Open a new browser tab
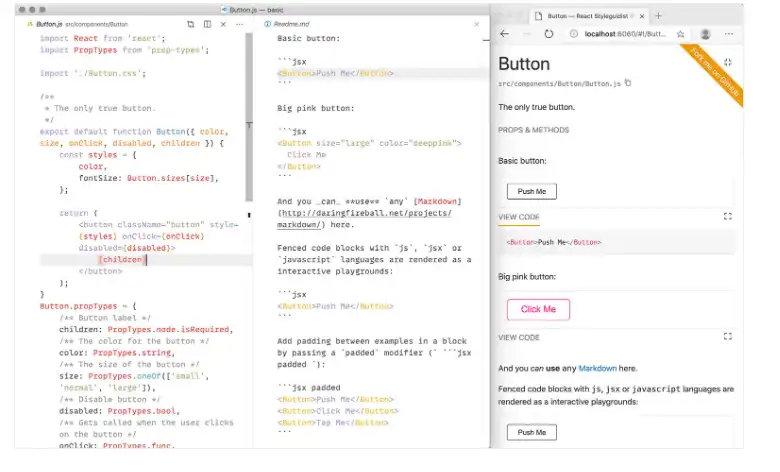Viewport: 780px width, 472px height. (658, 16)
